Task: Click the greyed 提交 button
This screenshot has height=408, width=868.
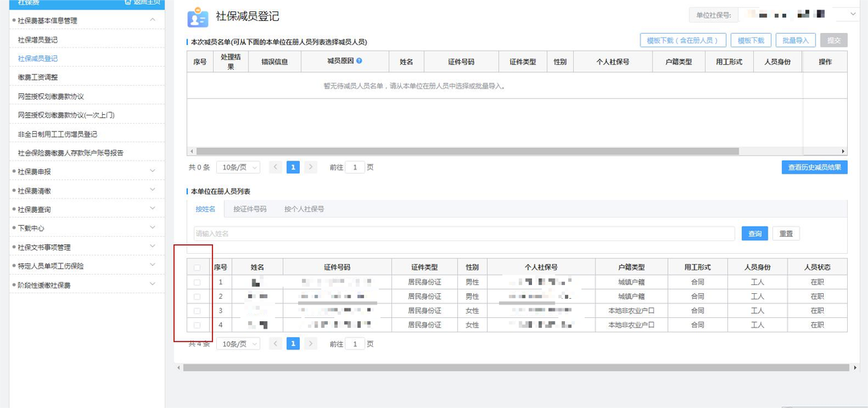Action: click(x=833, y=40)
